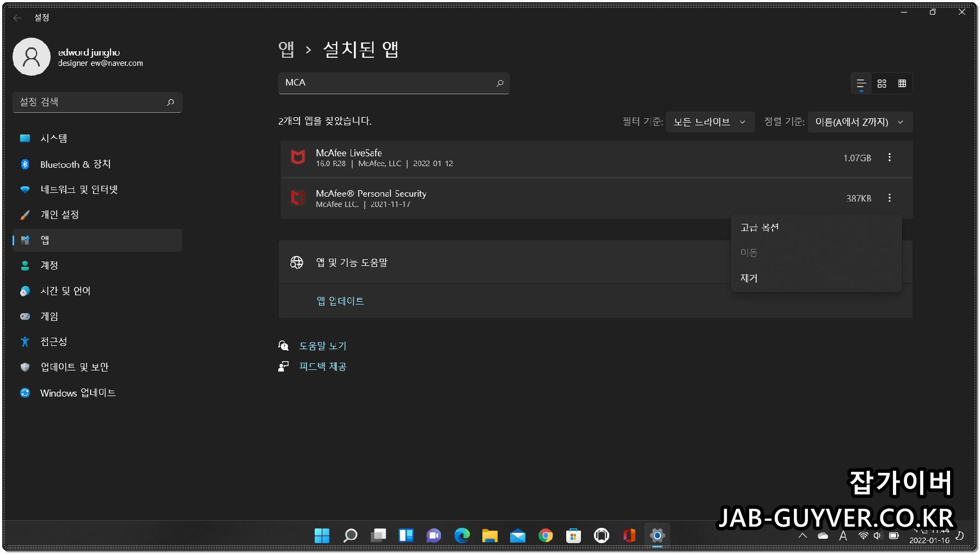Open Teams Chat on the taskbar
Image resolution: width=980 pixels, height=554 pixels.
tap(434, 535)
